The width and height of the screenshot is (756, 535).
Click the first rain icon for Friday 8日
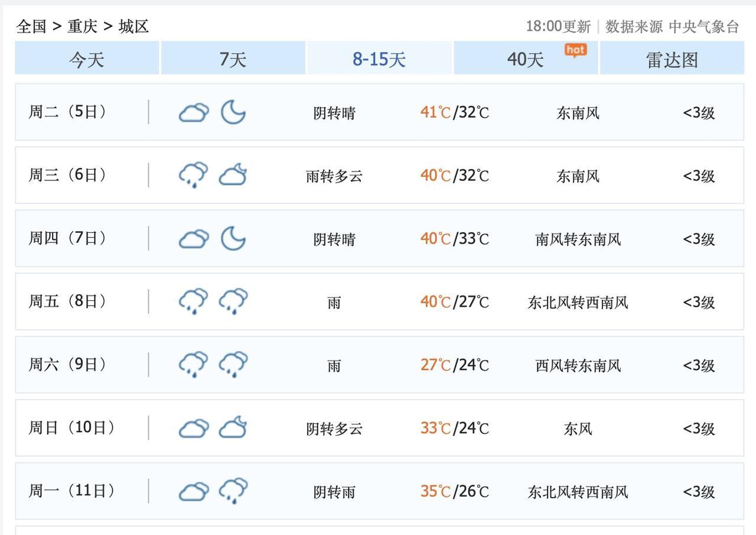coord(194,301)
